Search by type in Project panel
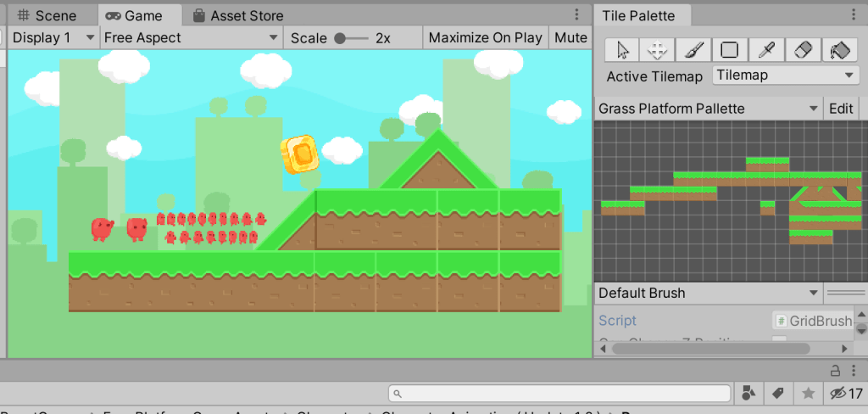 [x=748, y=393]
